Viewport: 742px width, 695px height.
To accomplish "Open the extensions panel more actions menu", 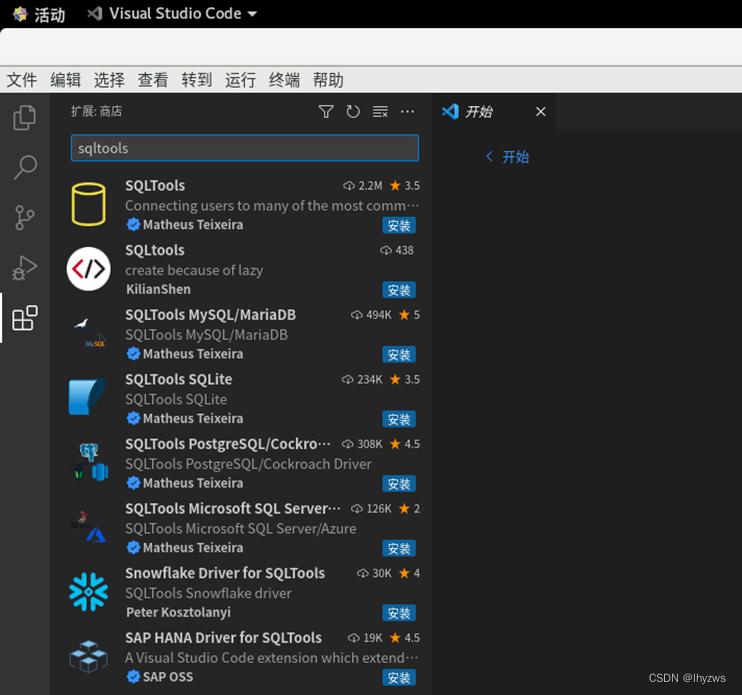I will (407, 112).
